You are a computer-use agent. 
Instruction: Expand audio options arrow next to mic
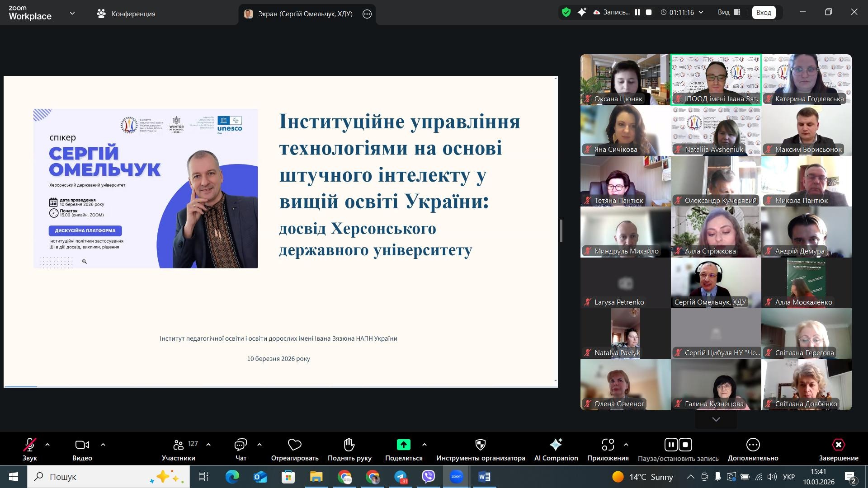pos(47,445)
